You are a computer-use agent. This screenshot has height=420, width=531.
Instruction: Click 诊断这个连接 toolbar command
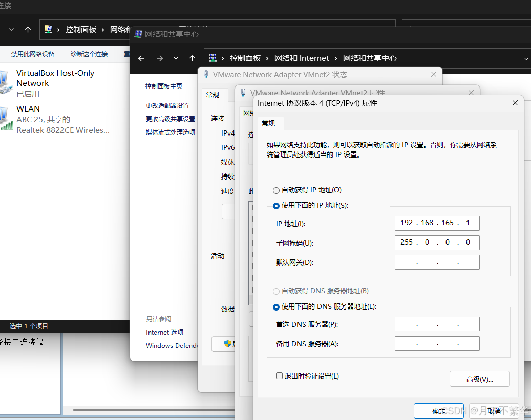[89, 54]
